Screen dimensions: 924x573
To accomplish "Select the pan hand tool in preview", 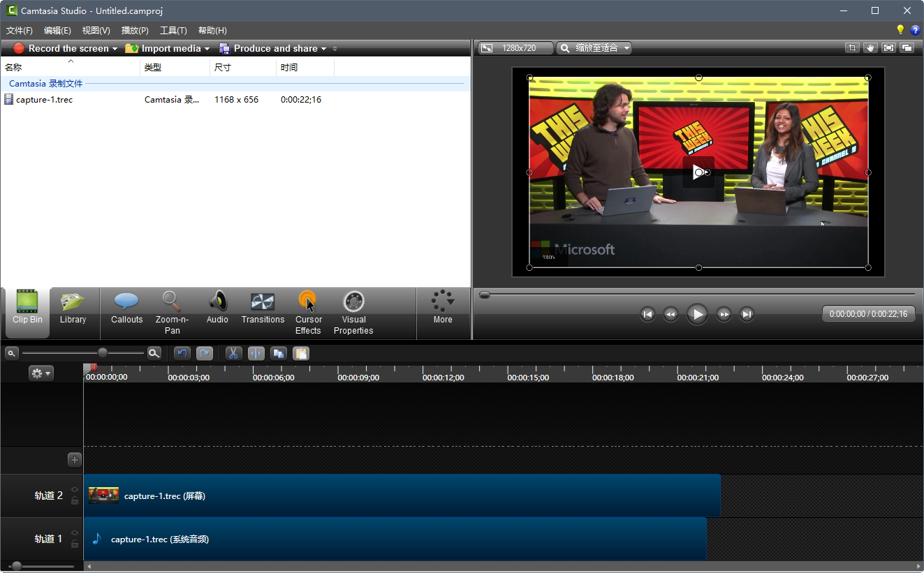I will point(870,47).
